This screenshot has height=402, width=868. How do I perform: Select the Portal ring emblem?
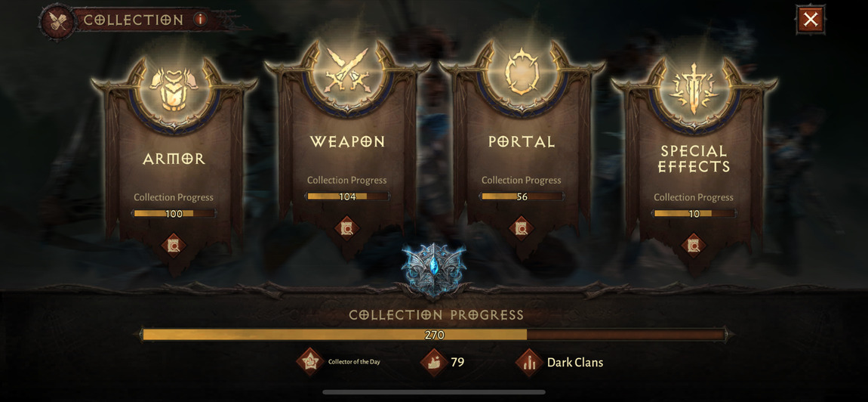click(521, 72)
